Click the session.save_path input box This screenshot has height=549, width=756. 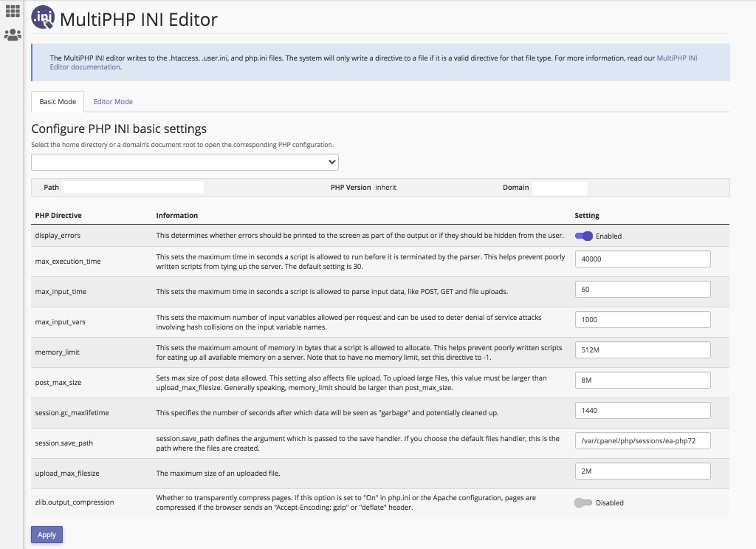(642, 440)
